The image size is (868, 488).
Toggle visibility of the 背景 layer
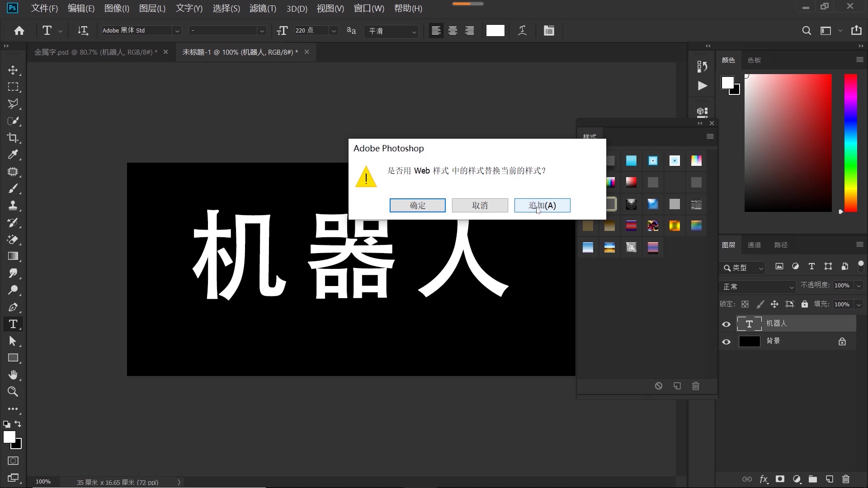click(x=726, y=342)
